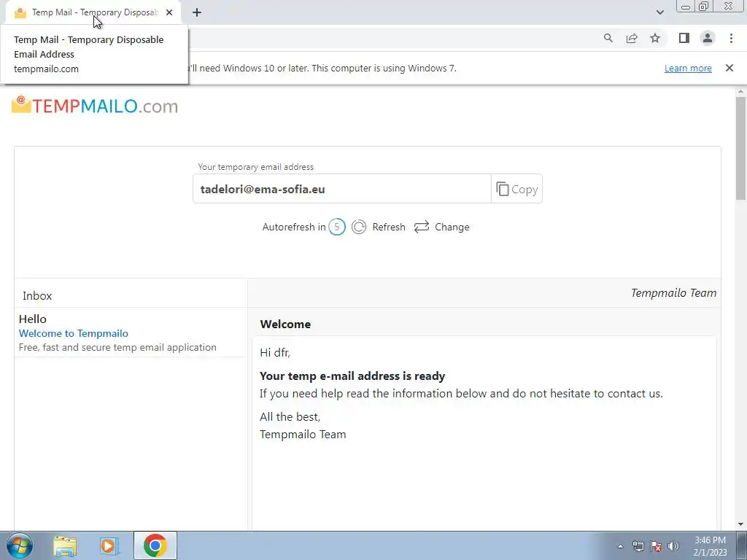The width and height of the screenshot is (747, 560).
Task: Click Free, fast and secure preview text
Action: [x=117, y=347]
